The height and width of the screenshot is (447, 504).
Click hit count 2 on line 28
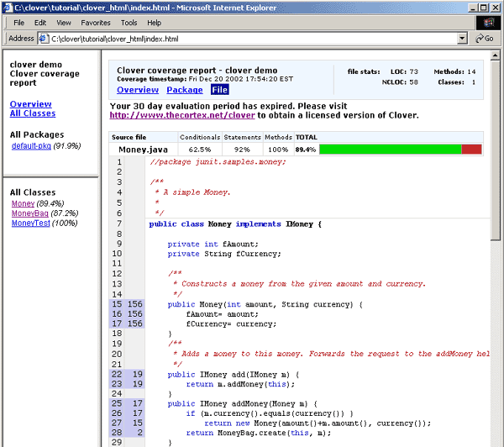(x=139, y=433)
